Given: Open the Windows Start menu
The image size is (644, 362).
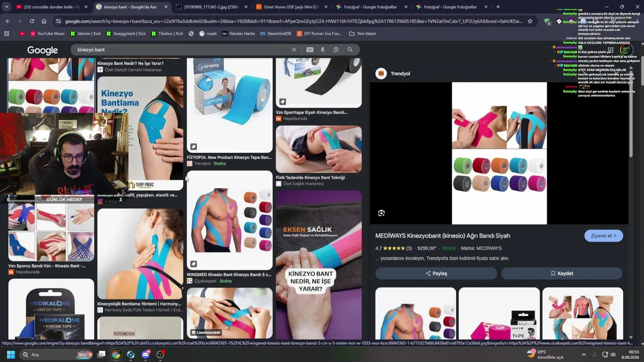Looking at the screenshot, I should [x=11, y=354].
